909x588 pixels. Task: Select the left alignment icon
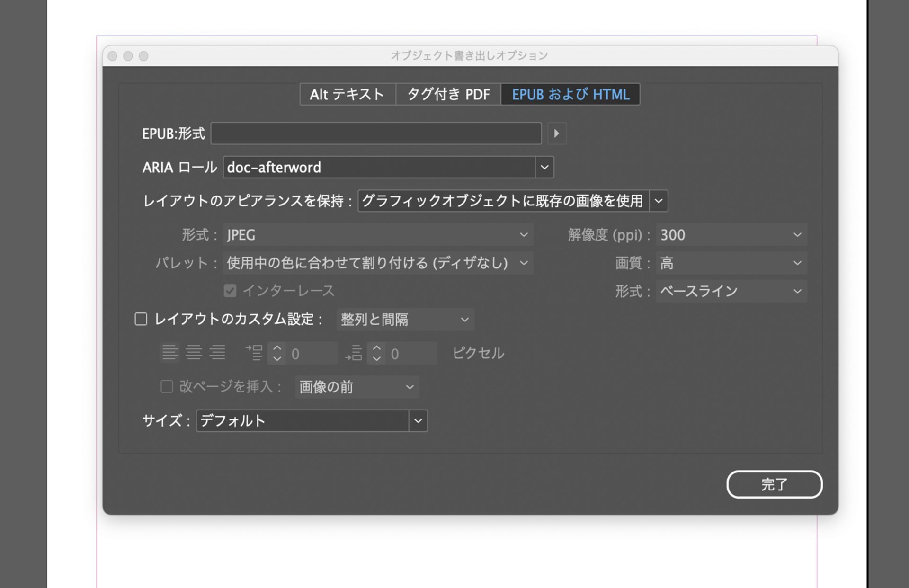(170, 353)
